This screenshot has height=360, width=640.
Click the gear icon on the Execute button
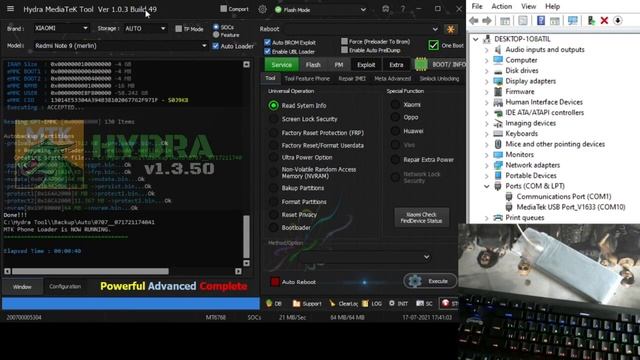(415, 281)
